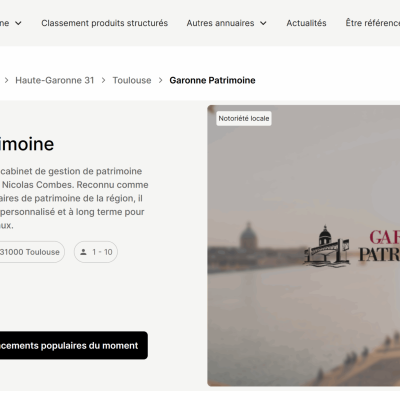Click the 1 - 10 employees chip
Screen dimensions: 400x400
coord(96,252)
